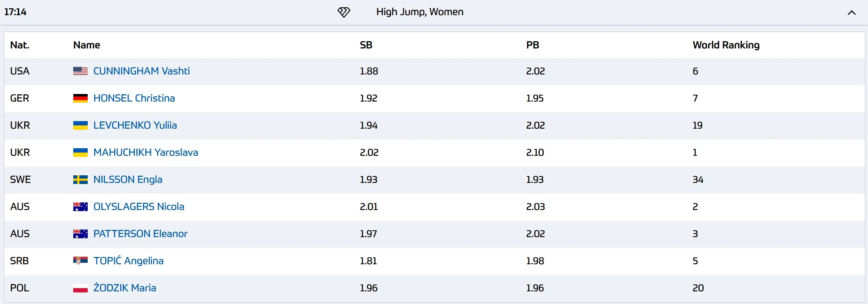
Task: Go to PATTERSON Eleanor's profile
Action: (x=140, y=234)
